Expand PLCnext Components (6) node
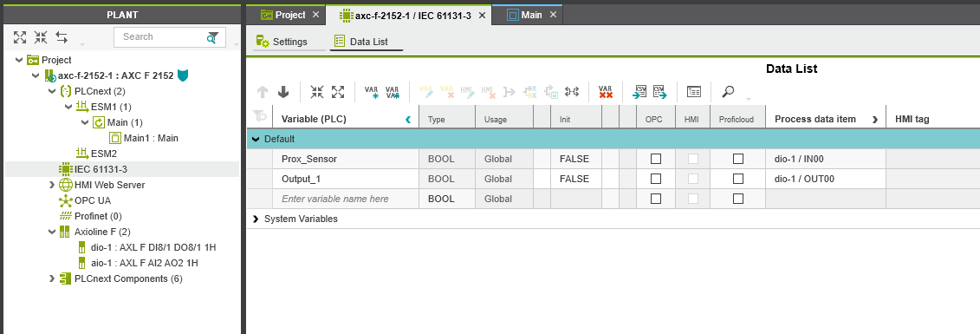Image resolution: width=980 pixels, height=334 pixels. click(x=52, y=279)
